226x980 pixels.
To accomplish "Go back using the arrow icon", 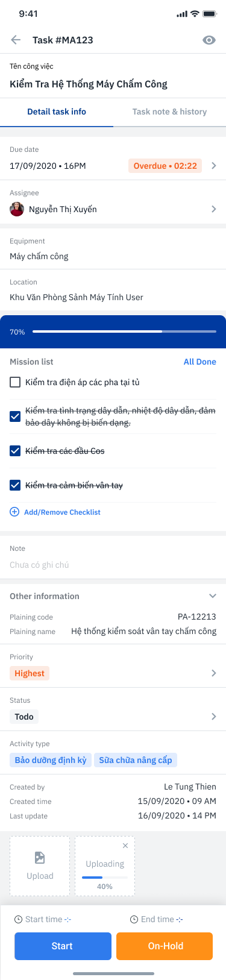I will point(15,40).
